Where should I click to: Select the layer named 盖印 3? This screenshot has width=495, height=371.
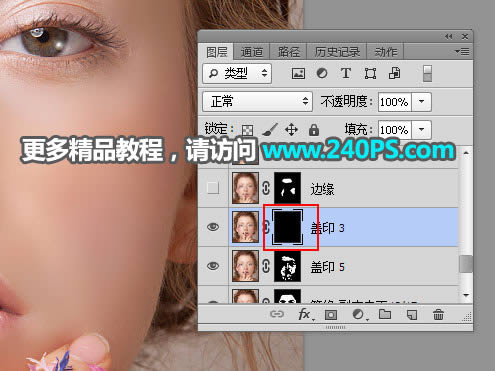click(327, 228)
